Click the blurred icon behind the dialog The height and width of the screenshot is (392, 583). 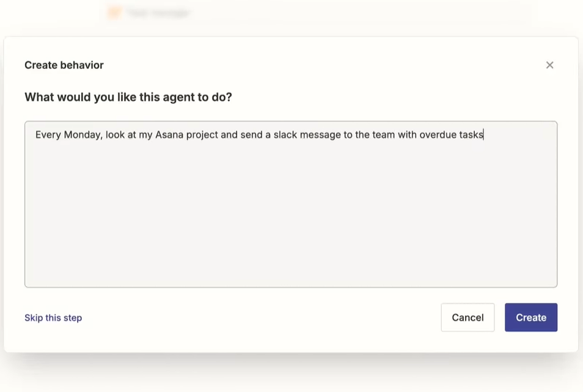[114, 13]
